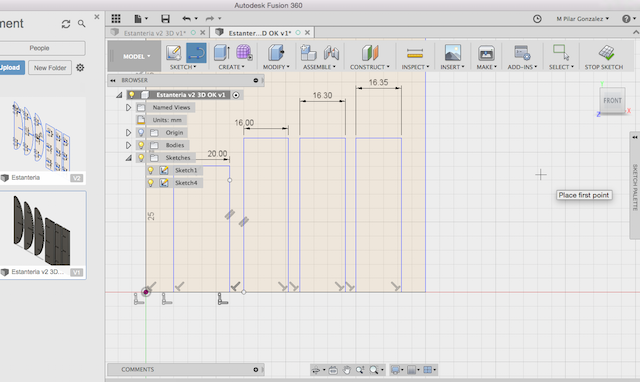Open data panel settings gear
This screenshot has height=382, width=640.
80,67
